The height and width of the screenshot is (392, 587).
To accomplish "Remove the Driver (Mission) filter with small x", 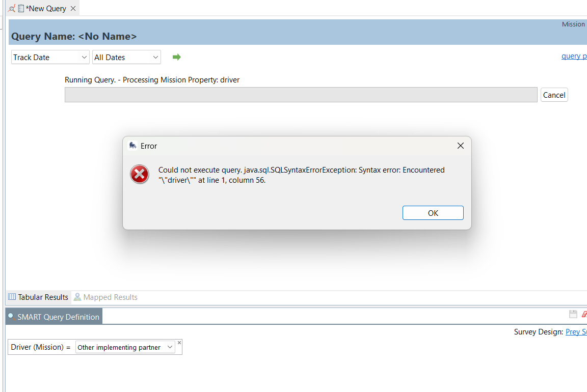I will coord(179,343).
